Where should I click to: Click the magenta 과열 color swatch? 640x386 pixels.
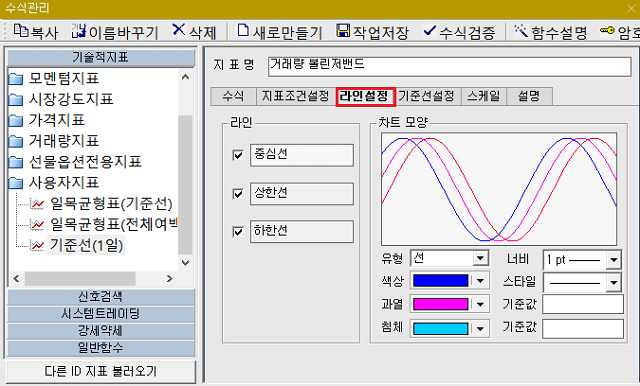point(440,304)
